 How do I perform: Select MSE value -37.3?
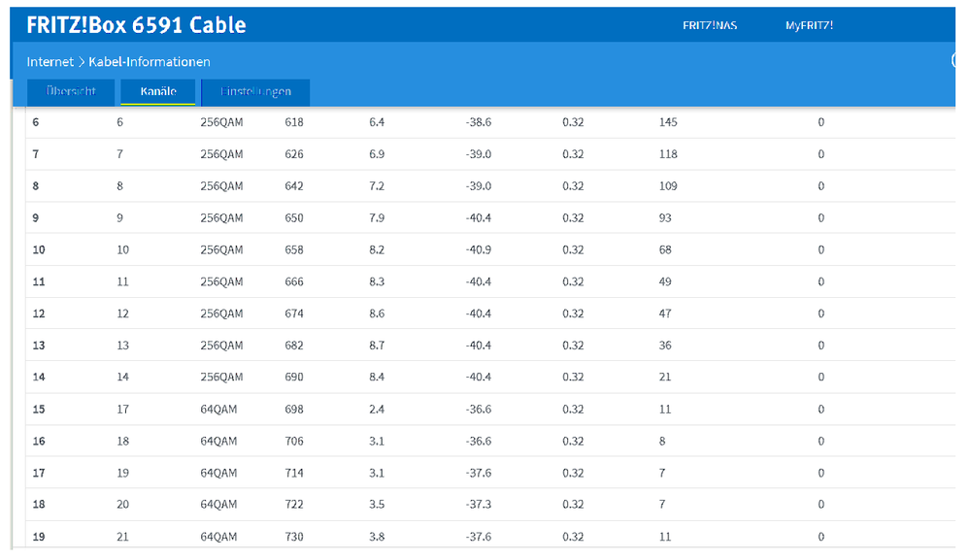478,505
